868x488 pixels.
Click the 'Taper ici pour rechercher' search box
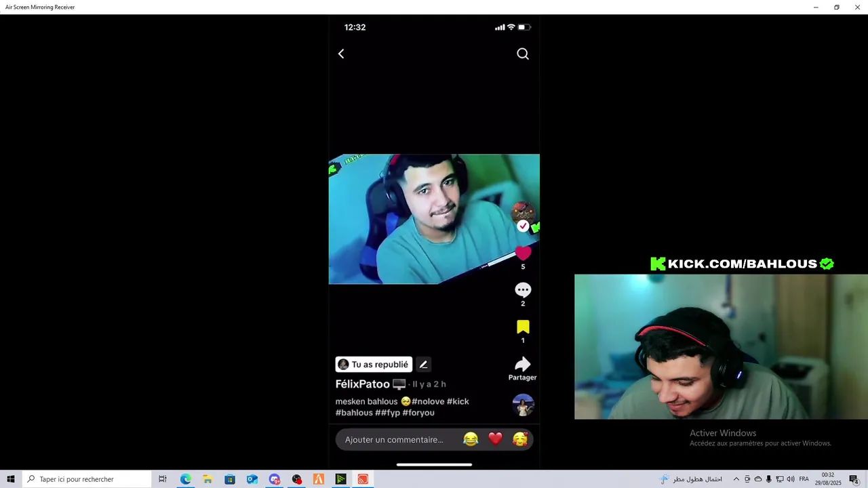click(x=87, y=479)
